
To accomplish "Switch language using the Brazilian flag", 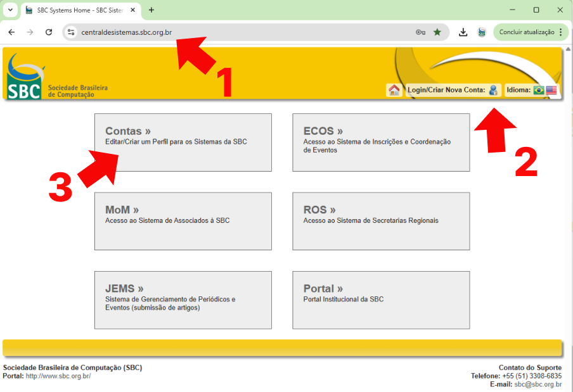I will click(x=539, y=90).
